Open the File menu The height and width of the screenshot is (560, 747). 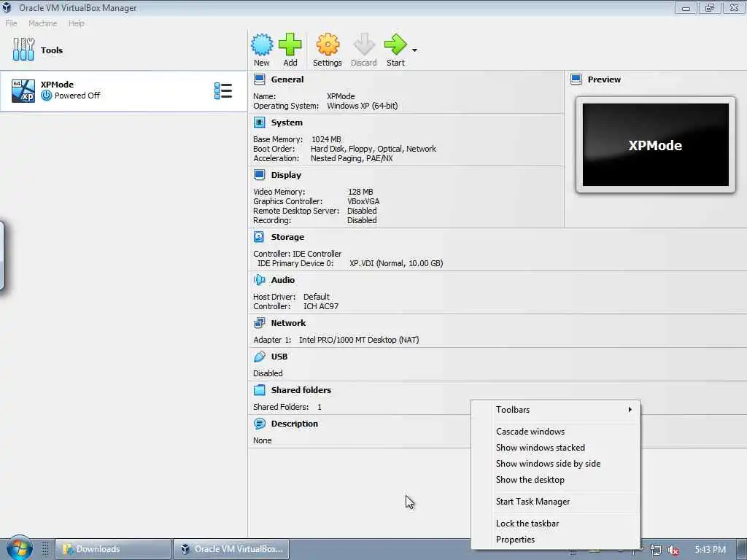11,23
